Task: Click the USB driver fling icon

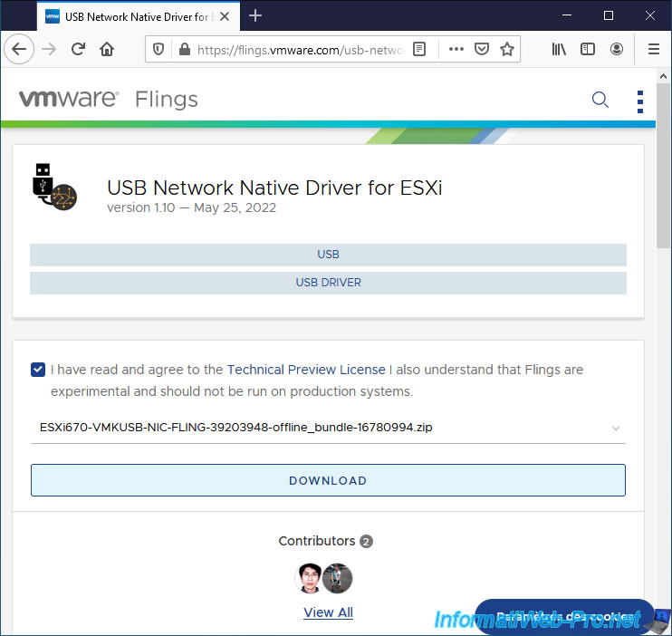Action: click(x=54, y=187)
